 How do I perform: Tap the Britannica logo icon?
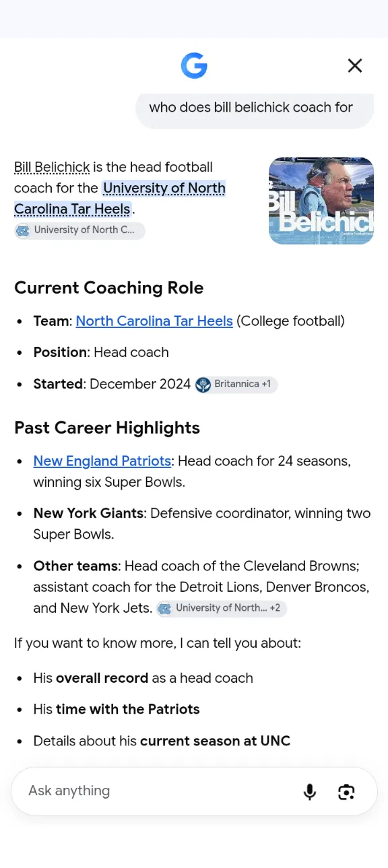[203, 385]
